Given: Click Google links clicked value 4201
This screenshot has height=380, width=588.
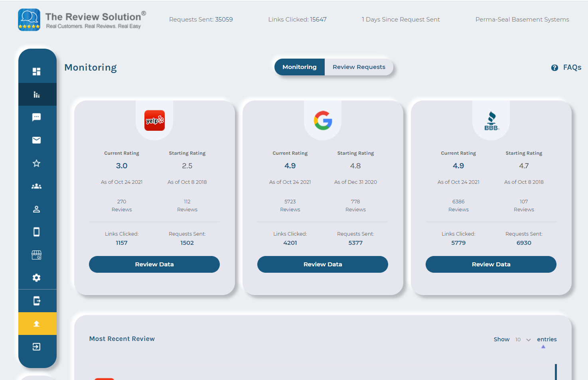Looking at the screenshot, I should click(x=290, y=243).
